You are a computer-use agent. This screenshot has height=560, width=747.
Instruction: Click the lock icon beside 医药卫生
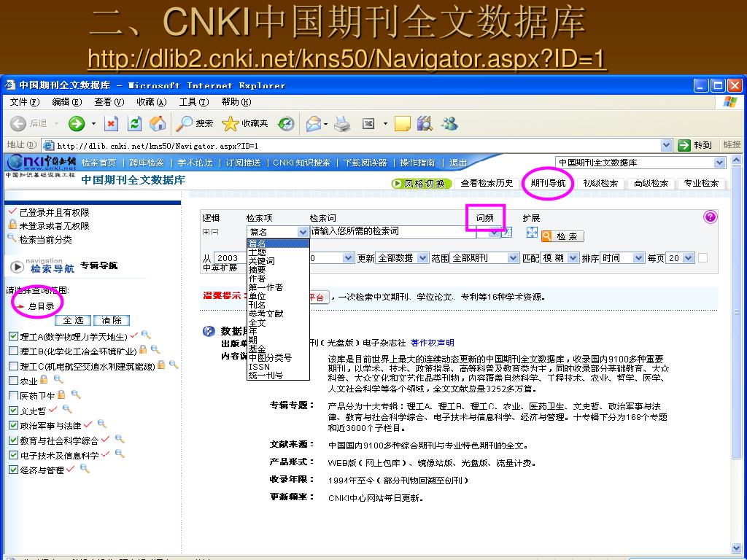click(61, 394)
